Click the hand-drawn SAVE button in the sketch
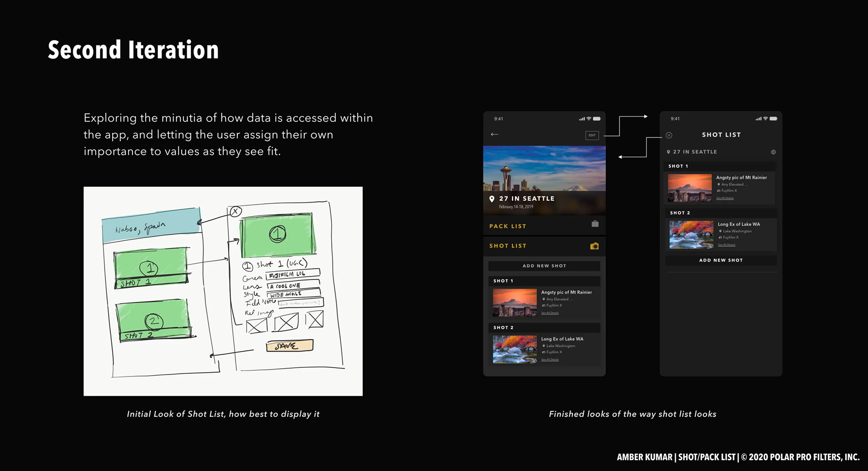Viewport: 868px width, 471px height. pyautogui.click(x=289, y=346)
